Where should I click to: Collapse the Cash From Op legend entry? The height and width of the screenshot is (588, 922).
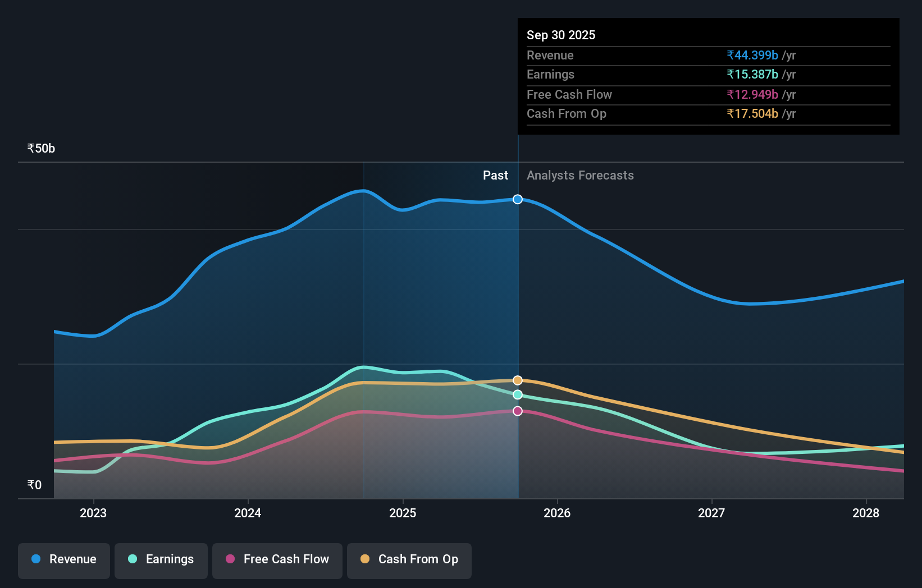coord(409,559)
